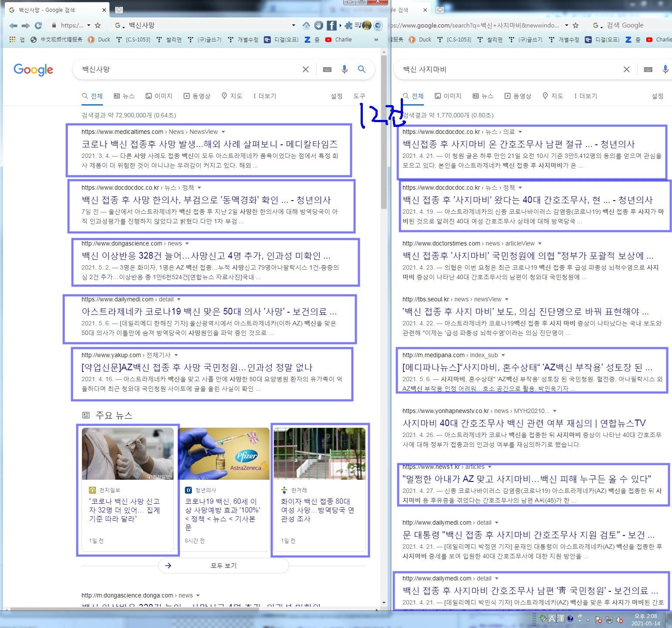Expand right window address dropdown arrow
The image size is (672, 628).
coord(566,25)
